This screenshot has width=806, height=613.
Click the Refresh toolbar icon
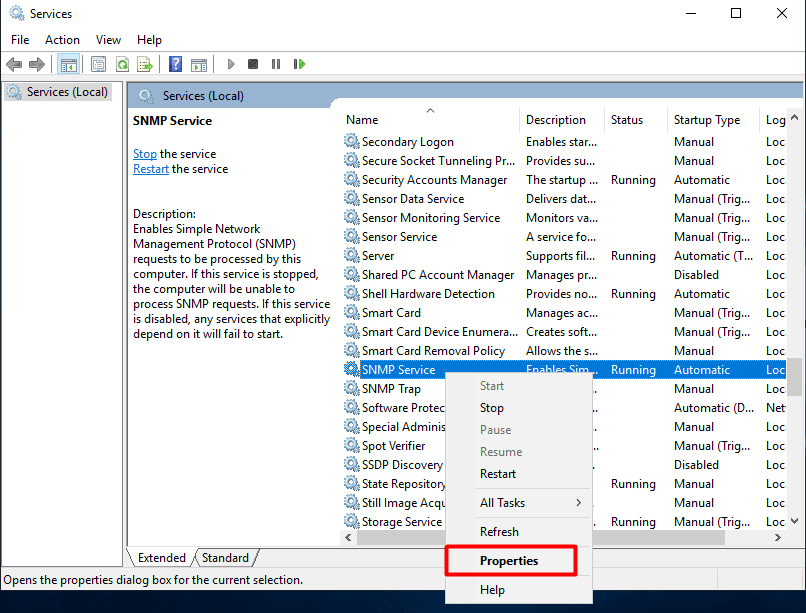click(122, 64)
